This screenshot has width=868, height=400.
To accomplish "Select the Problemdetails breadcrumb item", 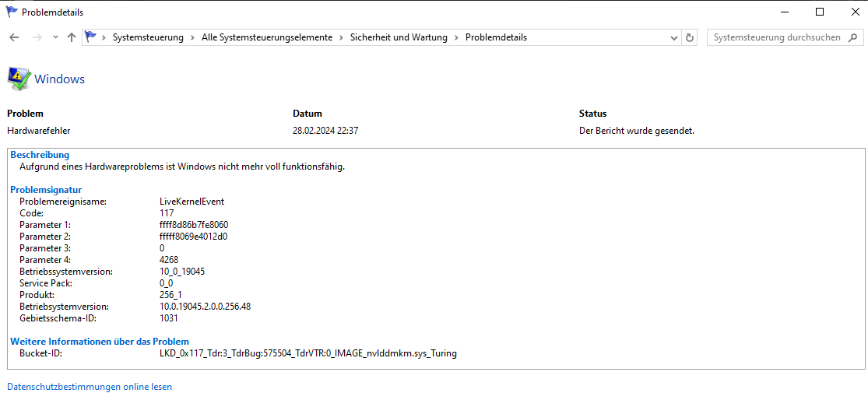I will coord(496,37).
